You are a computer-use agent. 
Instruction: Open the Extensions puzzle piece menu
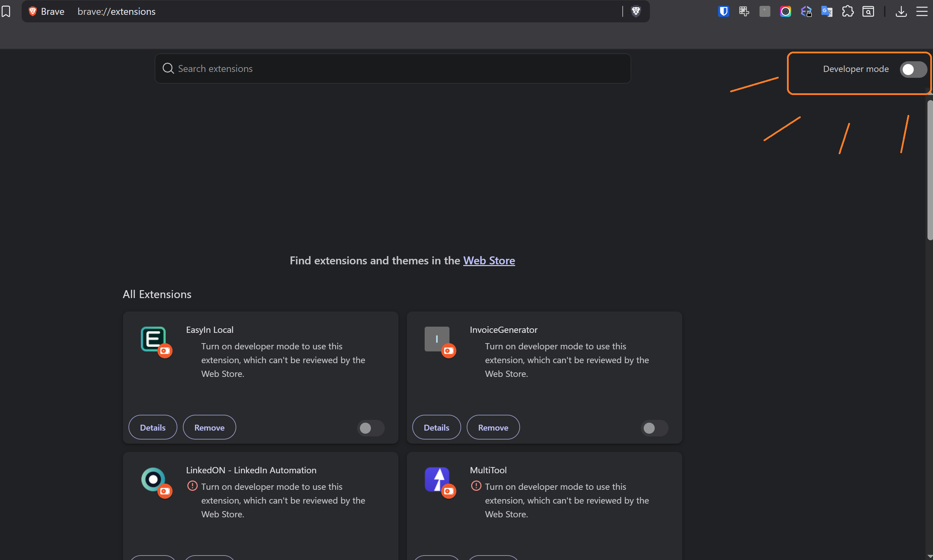click(x=848, y=11)
